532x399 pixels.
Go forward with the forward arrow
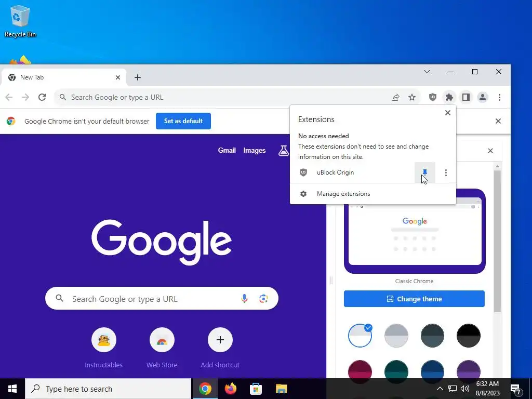(25, 97)
